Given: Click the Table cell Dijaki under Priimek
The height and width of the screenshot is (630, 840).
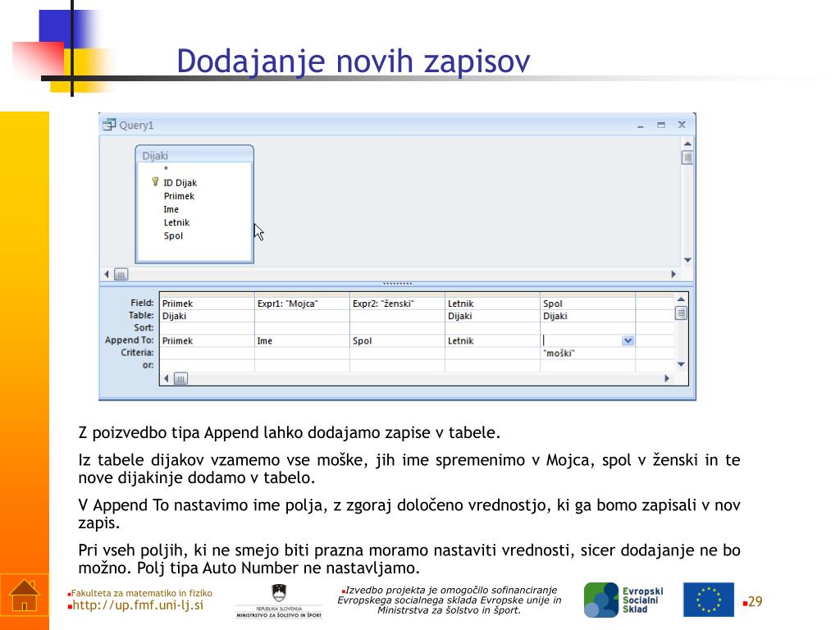Looking at the screenshot, I should 207,316.
